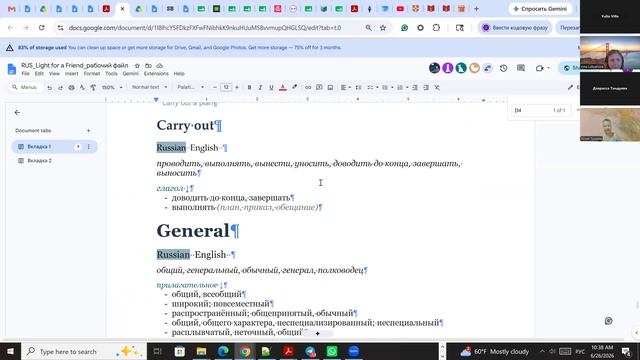Click the Decrease indent icon
640x360 pixels.
[415, 87]
